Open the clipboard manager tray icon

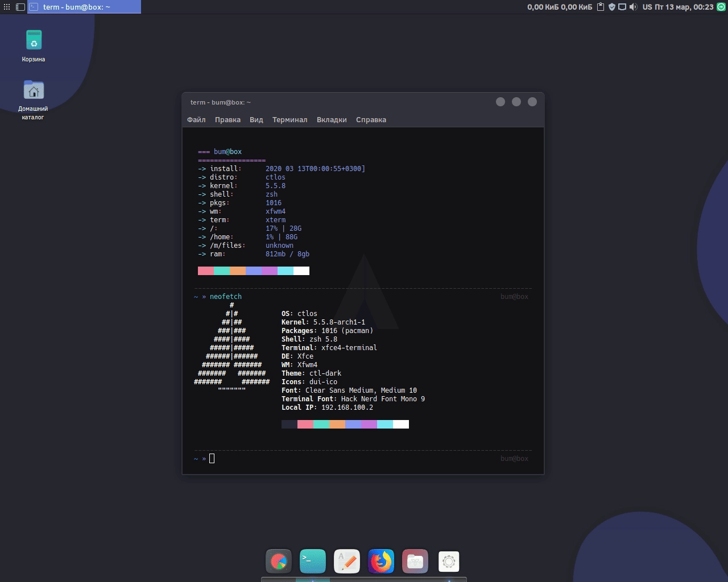point(600,7)
